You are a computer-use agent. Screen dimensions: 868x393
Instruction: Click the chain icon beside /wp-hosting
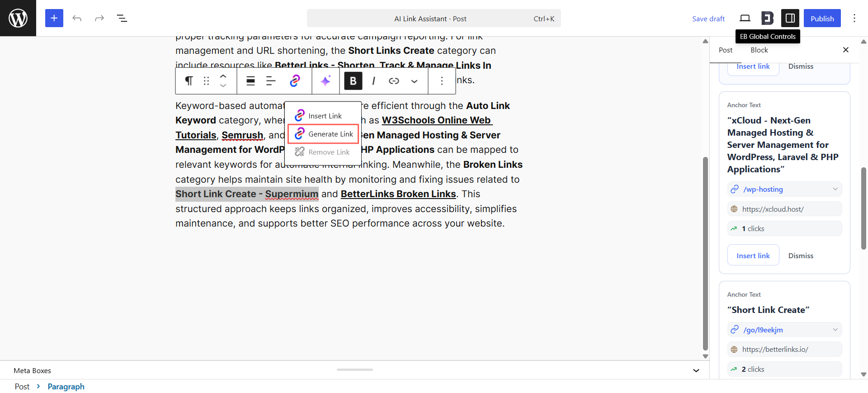click(735, 189)
